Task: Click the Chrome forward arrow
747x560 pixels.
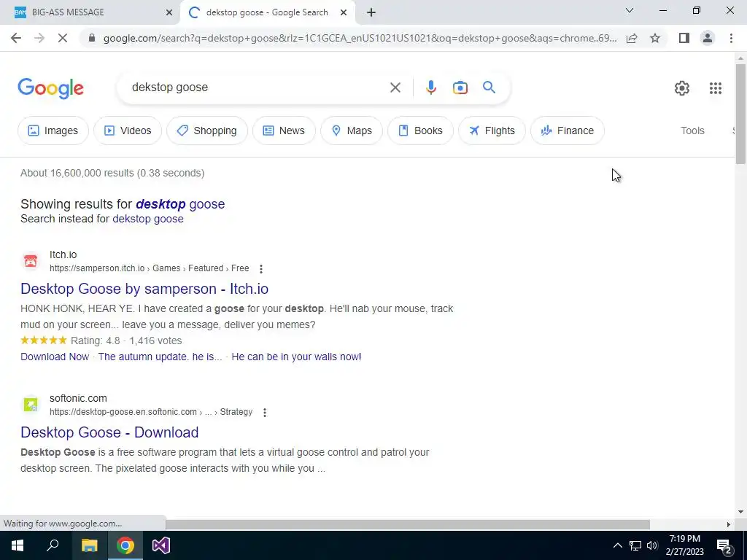Action: click(x=39, y=38)
